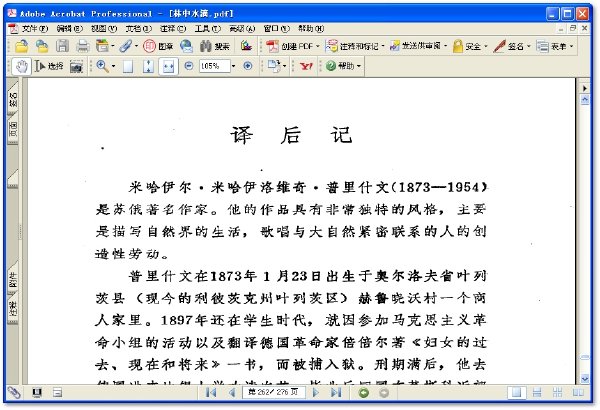Viewport: 600px width, 410px height.
Task: Print the document using the printer icon
Action: tap(83, 46)
